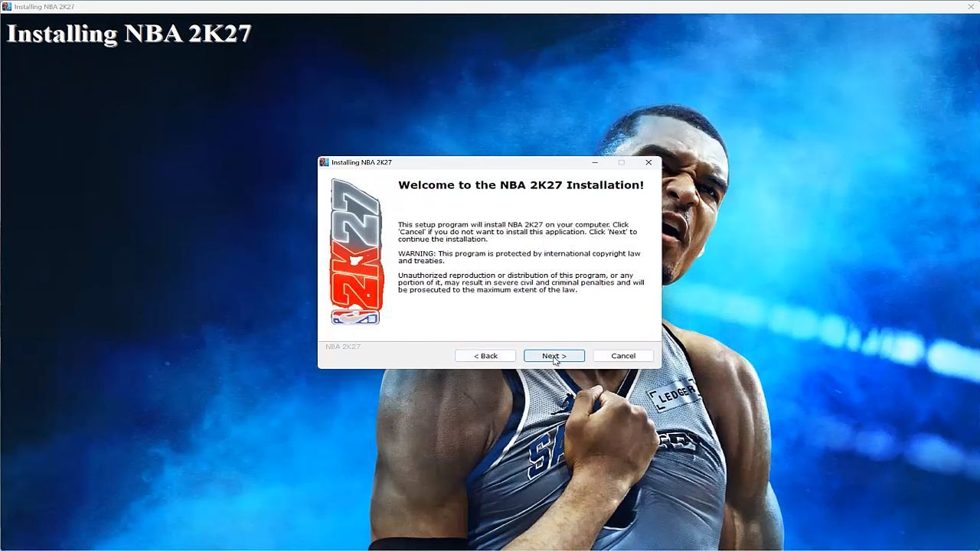980x551 pixels.
Task: Close the full-screen installer window
Action: [x=971, y=7]
